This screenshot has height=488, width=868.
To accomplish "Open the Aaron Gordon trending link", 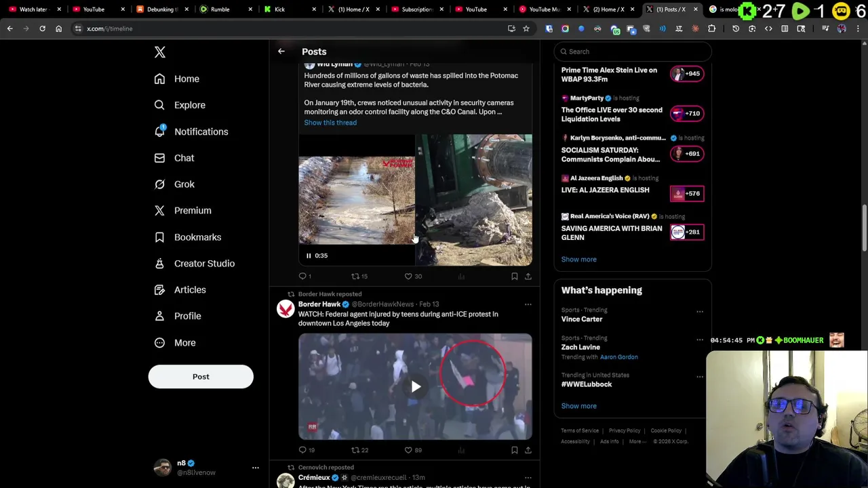I will click(x=618, y=357).
